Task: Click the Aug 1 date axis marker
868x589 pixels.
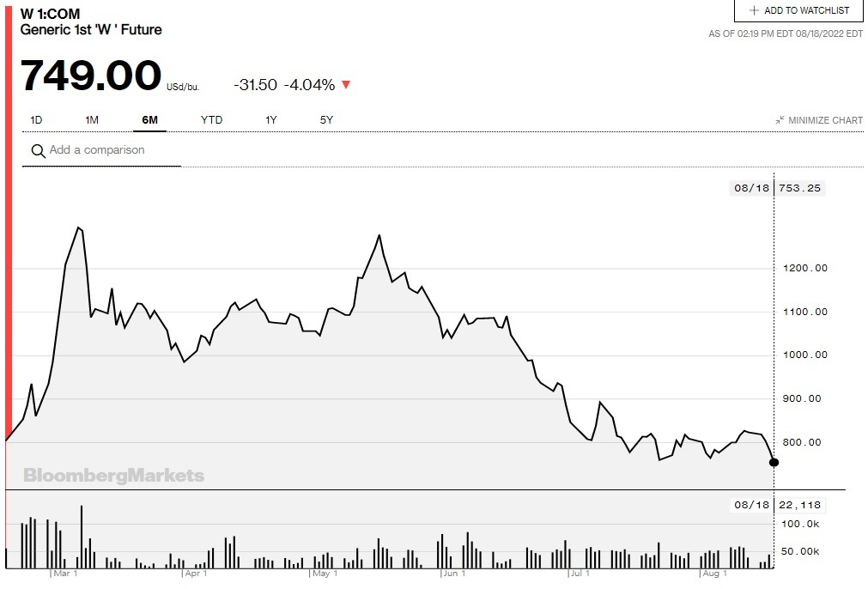Action: 714,573
